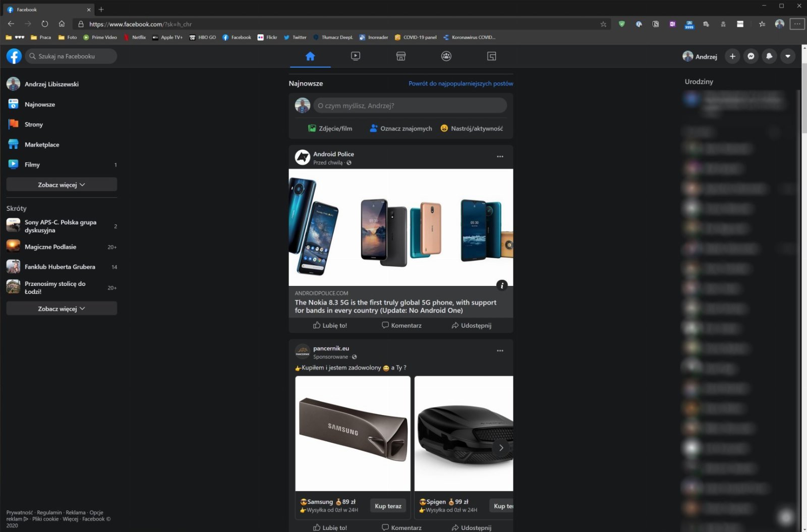The width and height of the screenshot is (807, 532).
Task: Open the account dropdown arrow
Action: 788,56
